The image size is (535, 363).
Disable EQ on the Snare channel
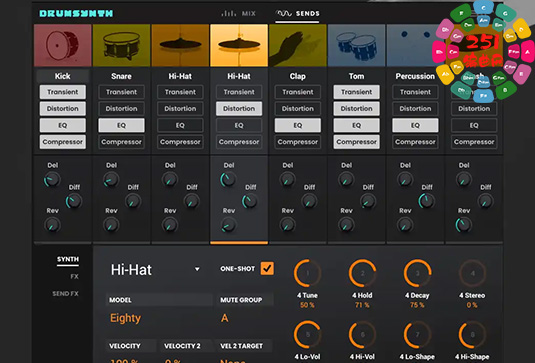(121, 125)
